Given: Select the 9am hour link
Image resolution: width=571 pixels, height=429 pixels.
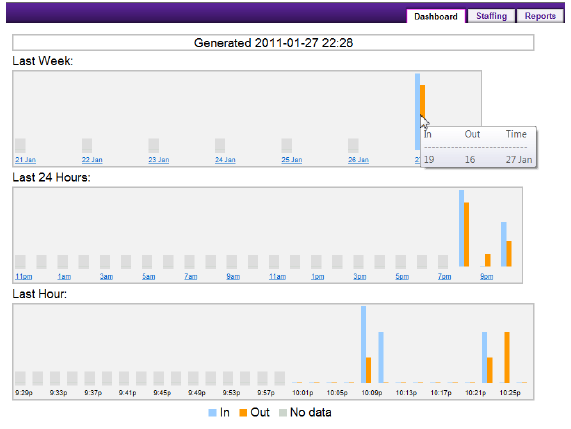Looking at the screenshot, I should tap(233, 276).
